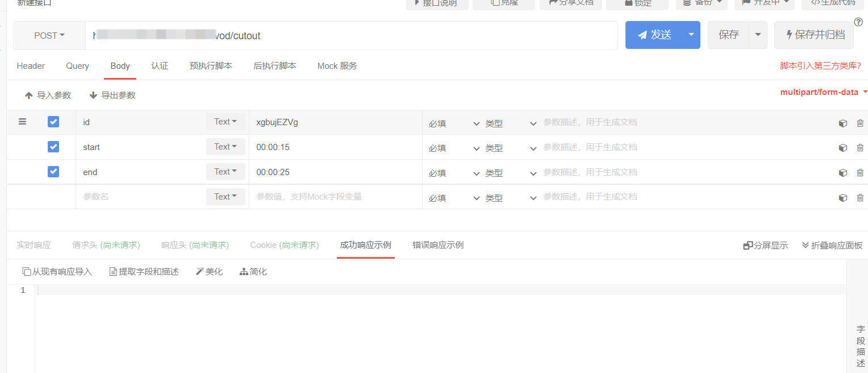Viewport: 868px width, 373px height.
Task: Click the cube icon in the start row
Action: pos(843,148)
